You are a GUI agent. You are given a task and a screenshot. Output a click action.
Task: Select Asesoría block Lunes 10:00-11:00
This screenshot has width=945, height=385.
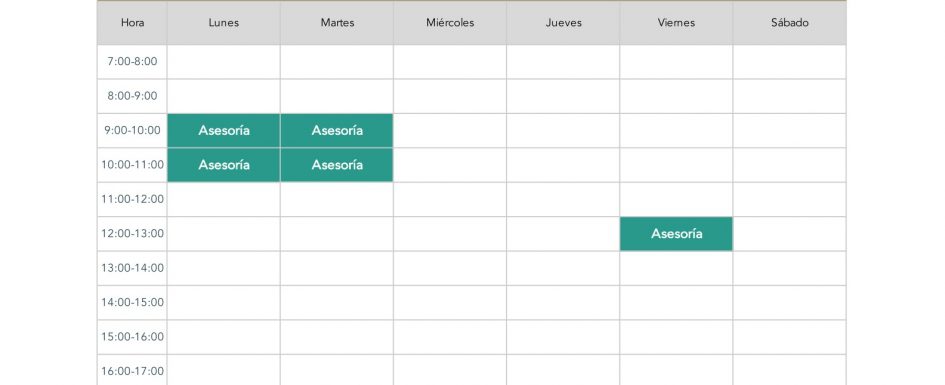[x=224, y=165]
